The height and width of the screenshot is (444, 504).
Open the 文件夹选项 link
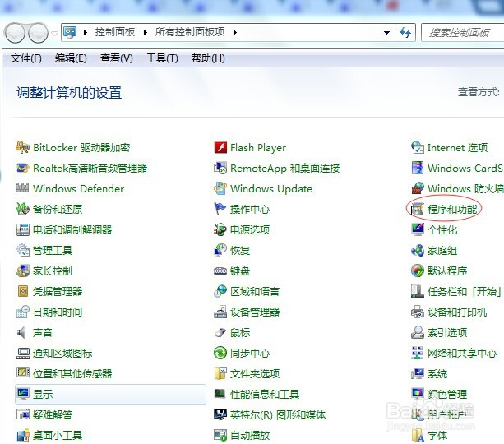click(255, 373)
